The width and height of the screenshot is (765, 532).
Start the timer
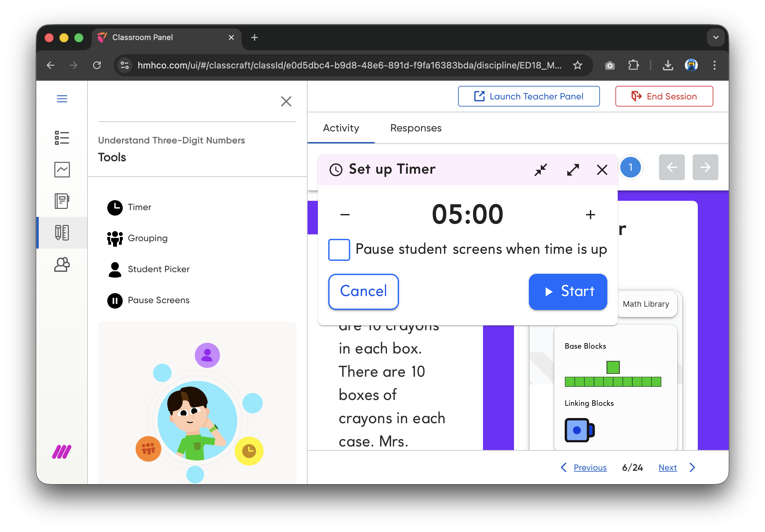[567, 291]
